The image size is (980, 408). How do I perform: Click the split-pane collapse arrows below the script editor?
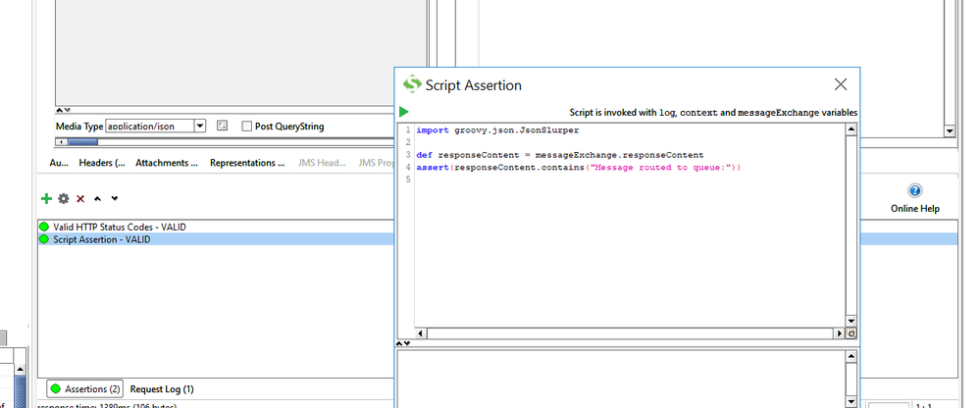coord(403,343)
